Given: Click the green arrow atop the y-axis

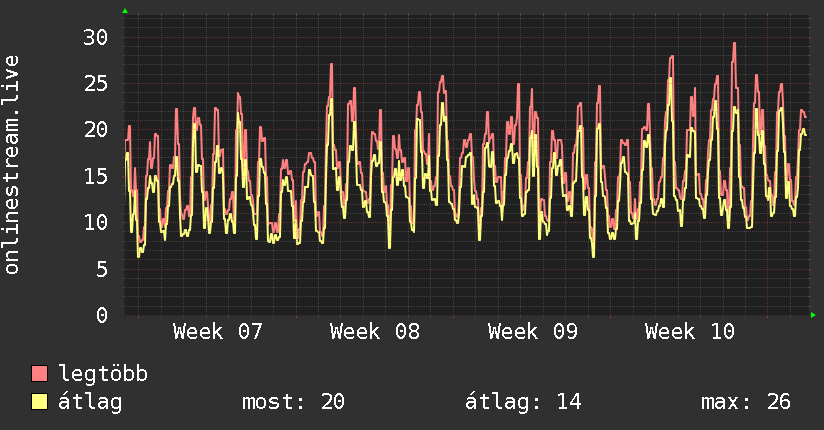Looking at the screenshot, I should tap(125, 11).
